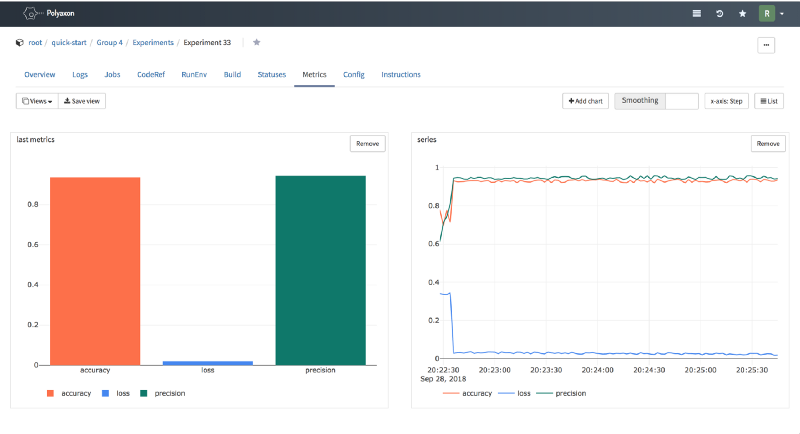Expand the Views dropdown

coord(37,101)
